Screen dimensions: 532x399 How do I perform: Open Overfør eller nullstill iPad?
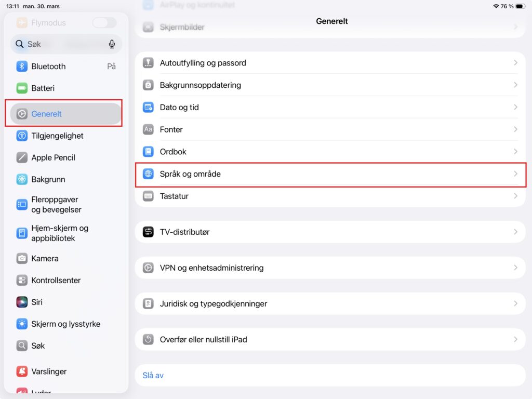point(330,339)
